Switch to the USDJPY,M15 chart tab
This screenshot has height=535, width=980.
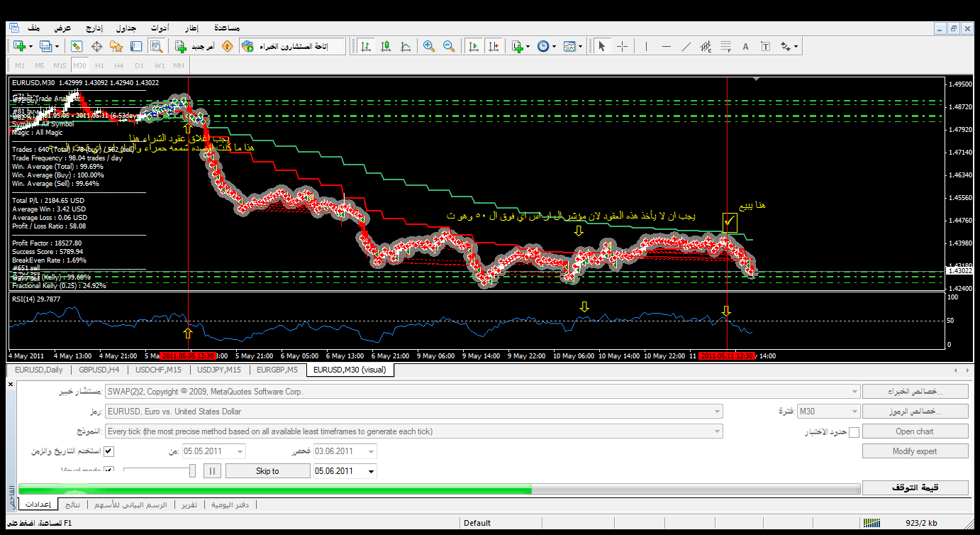coord(219,370)
